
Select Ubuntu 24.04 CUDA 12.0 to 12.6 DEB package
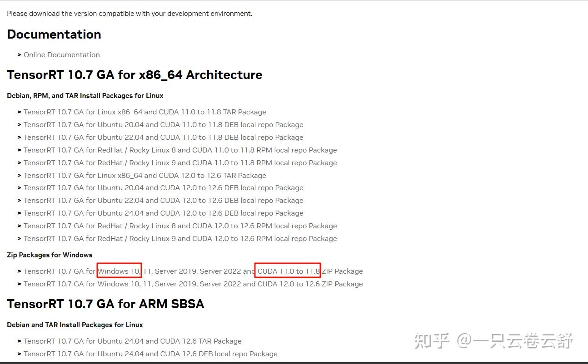(163, 213)
